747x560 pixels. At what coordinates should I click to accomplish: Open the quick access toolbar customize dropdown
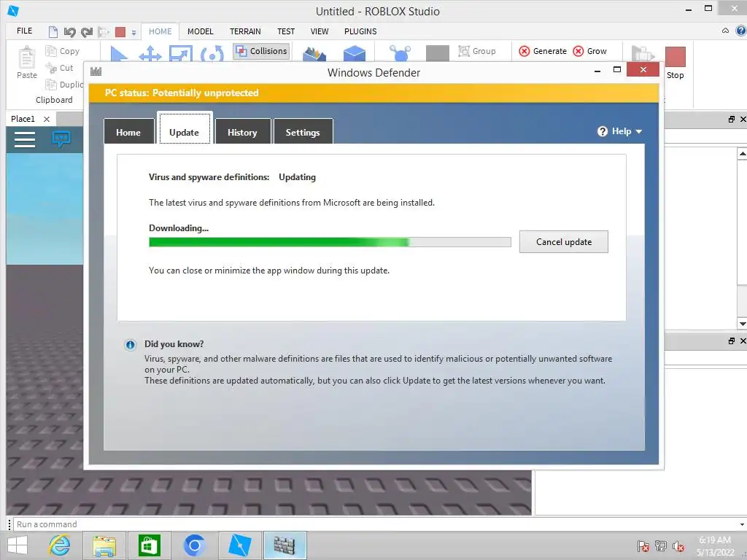(x=134, y=33)
